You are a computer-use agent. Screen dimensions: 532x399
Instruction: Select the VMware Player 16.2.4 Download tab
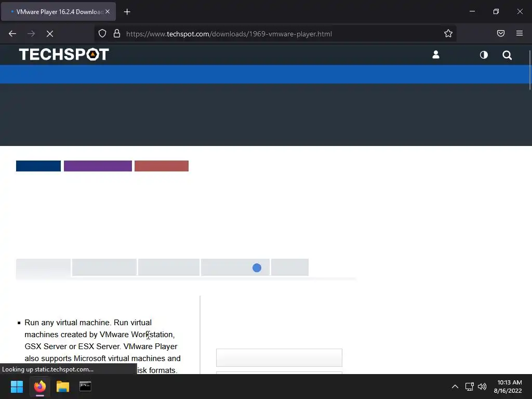58,12
